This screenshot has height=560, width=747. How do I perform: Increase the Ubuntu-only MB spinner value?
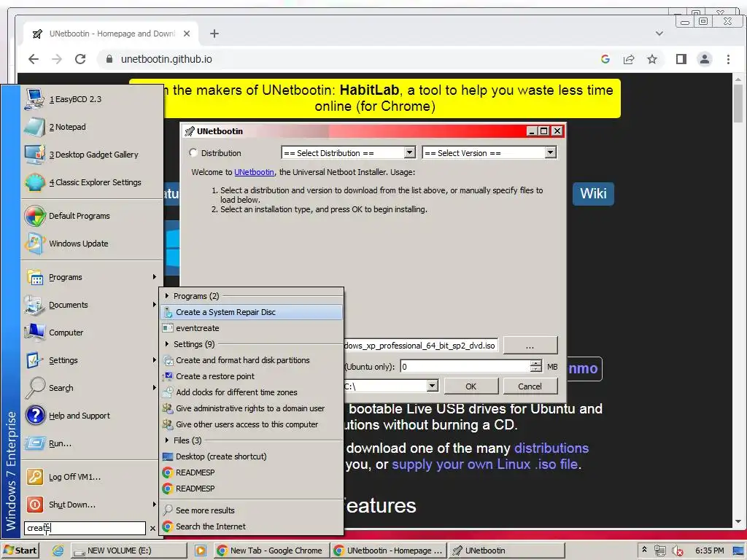pyautogui.click(x=536, y=363)
